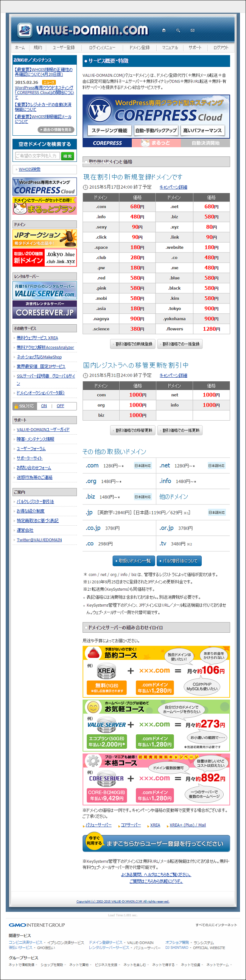Click 割引価格での移管更新 button
This screenshot has width=246, height=980.
[x=133, y=430]
